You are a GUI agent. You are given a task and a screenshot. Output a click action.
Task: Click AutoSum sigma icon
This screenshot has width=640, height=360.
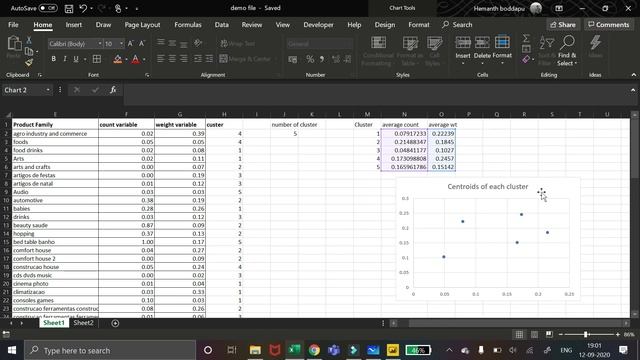[x=526, y=38]
